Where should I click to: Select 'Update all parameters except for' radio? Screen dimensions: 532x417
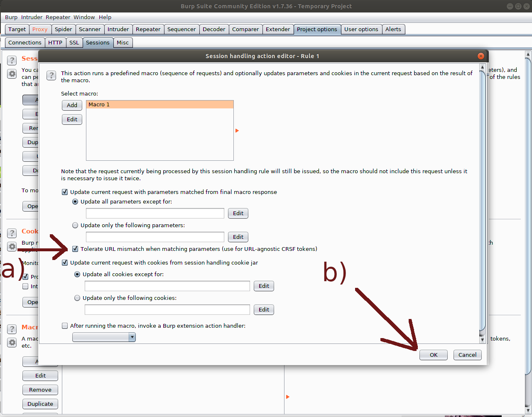pyautogui.click(x=75, y=201)
